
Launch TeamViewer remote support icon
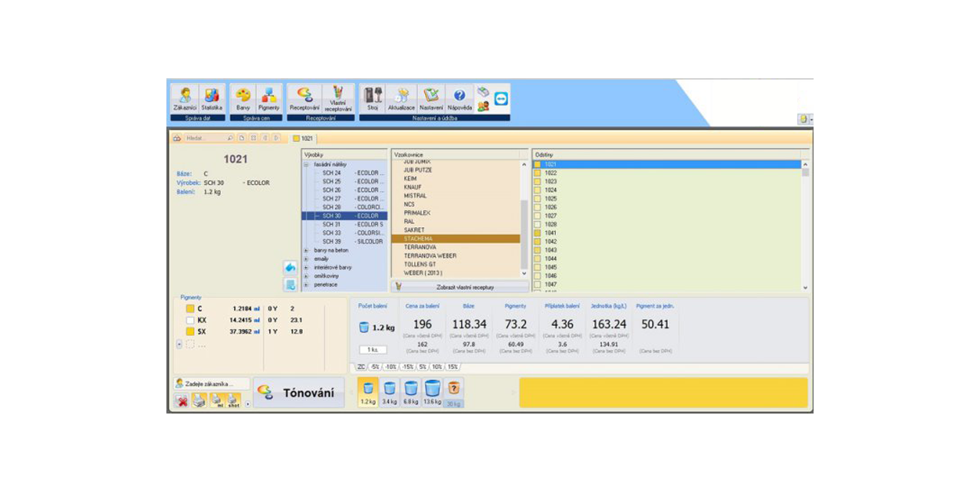pos(501,99)
